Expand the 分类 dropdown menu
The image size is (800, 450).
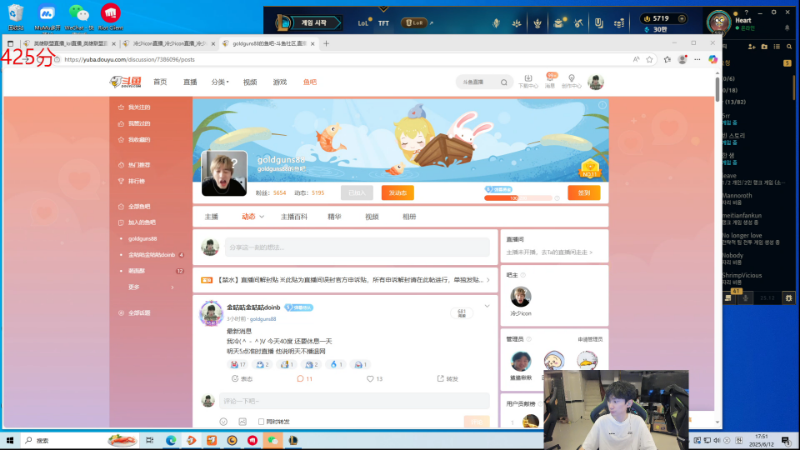[220, 82]
